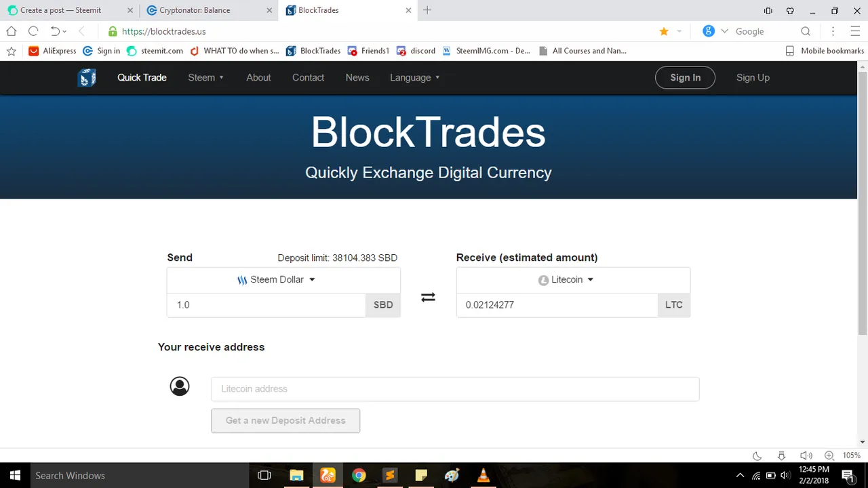This screenshot has width=868, height=488.
Task: Click bookmarks bar star icon
Action: 12,51
